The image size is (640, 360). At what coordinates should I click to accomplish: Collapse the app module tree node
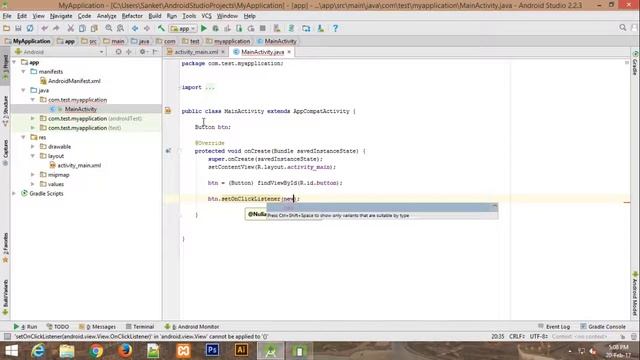(x=14, y=62)
